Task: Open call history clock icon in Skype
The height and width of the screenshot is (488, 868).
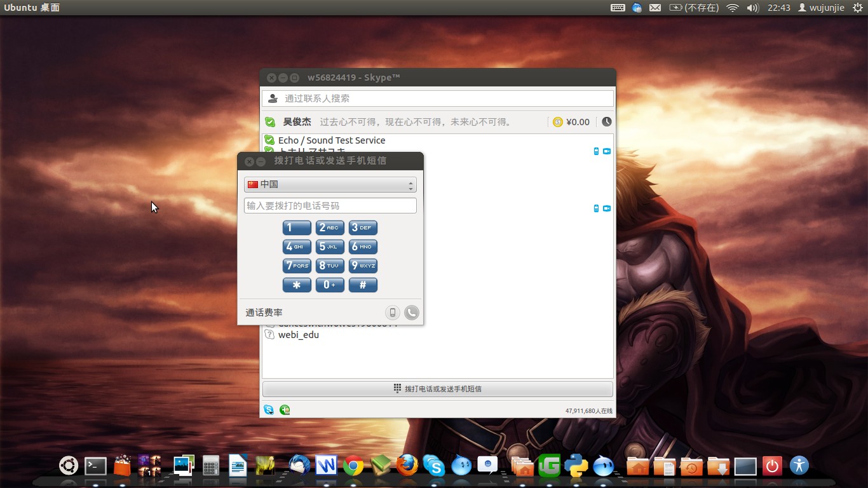Action: pos(607,122)
